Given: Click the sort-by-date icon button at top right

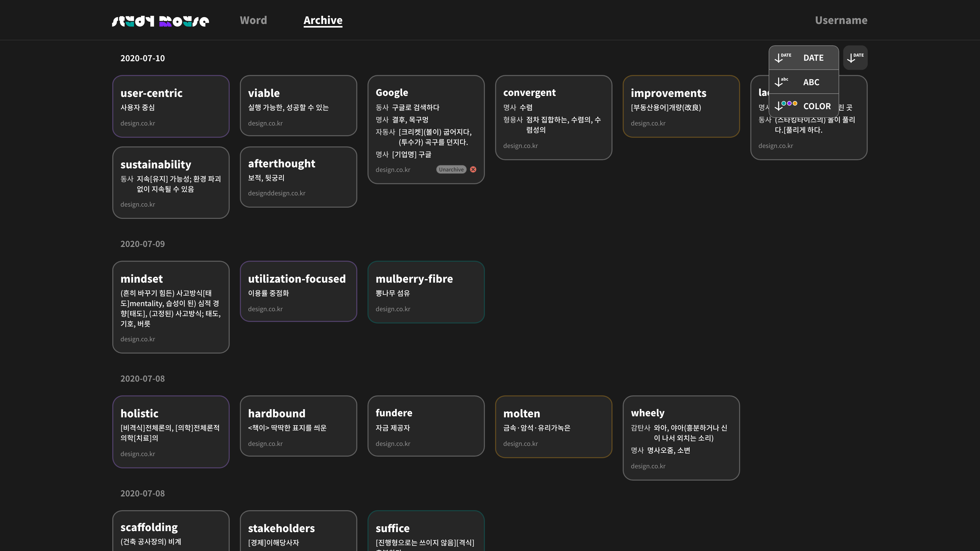Looking at the screenshot, I should click(x=855, y=58).
